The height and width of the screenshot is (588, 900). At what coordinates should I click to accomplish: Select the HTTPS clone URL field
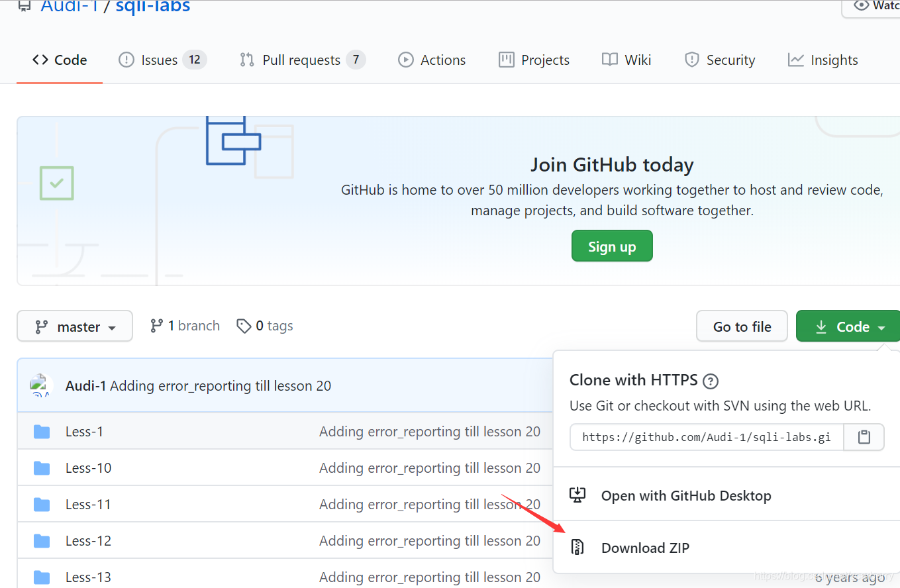(707, 437)
